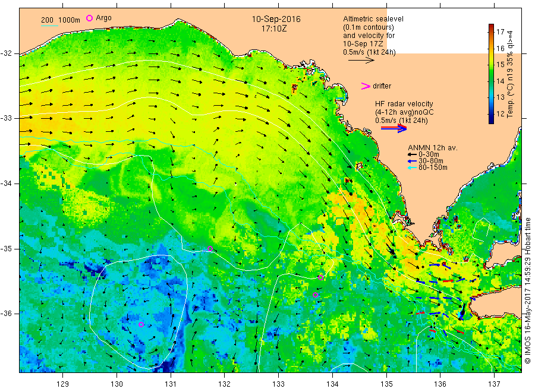This screenshot has height=392, width=535.
Task: Click the 129 longitude axis label
Action: point(63,384)
